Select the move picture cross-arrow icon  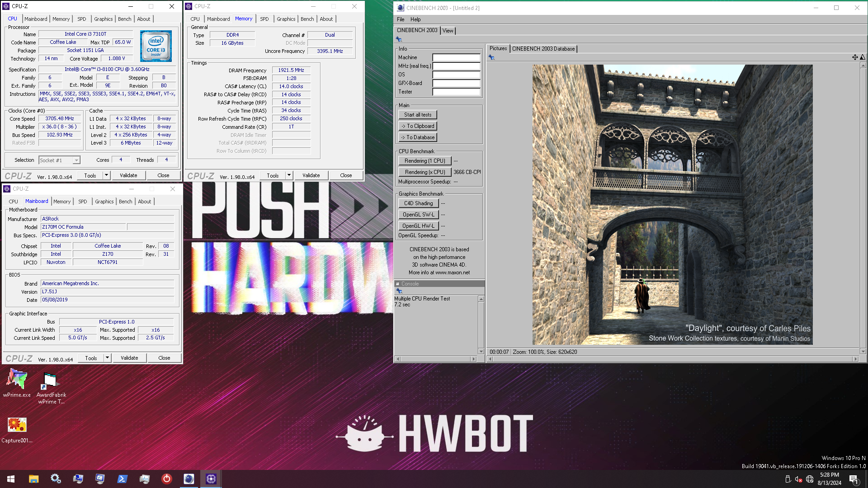tap(855, 57)
